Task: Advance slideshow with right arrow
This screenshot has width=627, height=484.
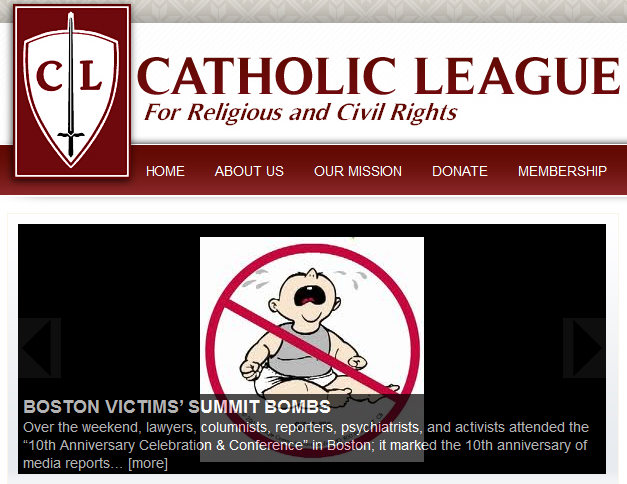Action: pyautogui.click(x=584, y=348)
